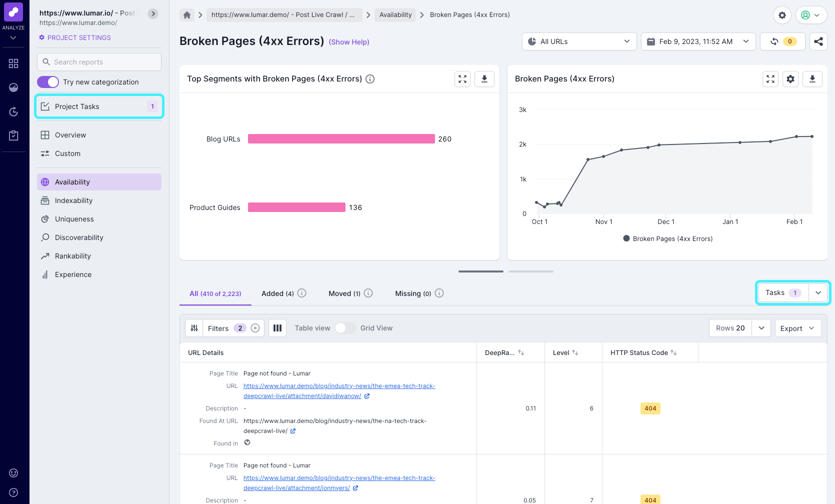Open the All URLs segment dropdown
835x504 pixels.
578,41
